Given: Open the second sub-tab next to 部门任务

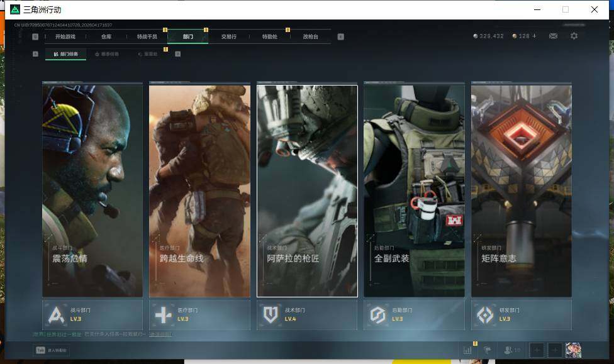Looking at the screenshot, I should [107, 54].
